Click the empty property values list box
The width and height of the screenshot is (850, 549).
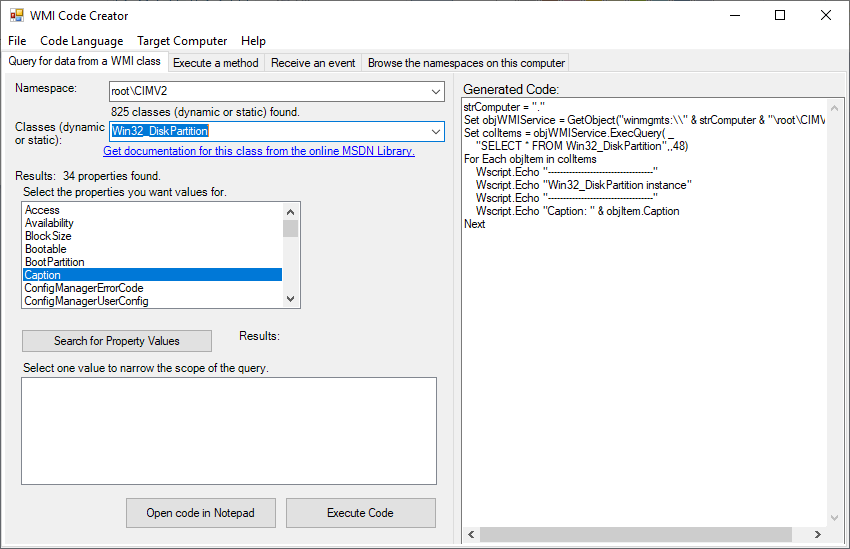[229, 431]
